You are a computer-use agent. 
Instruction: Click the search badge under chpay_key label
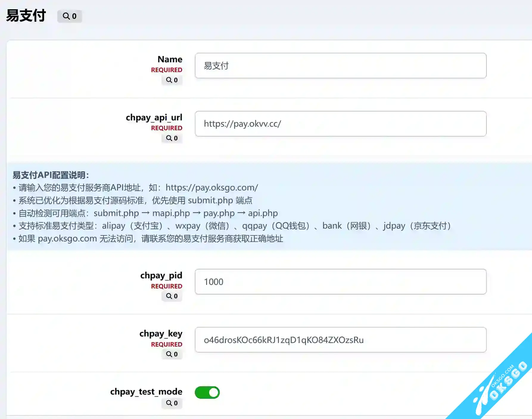coord(172,354)
